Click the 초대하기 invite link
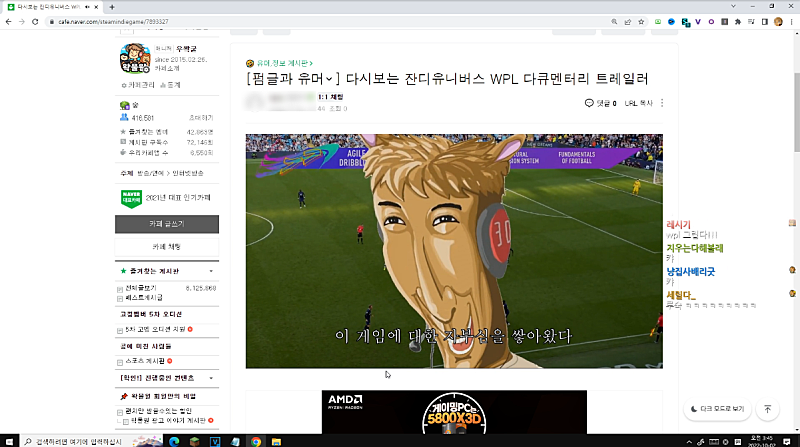The image size is (800, 447). 201,118
